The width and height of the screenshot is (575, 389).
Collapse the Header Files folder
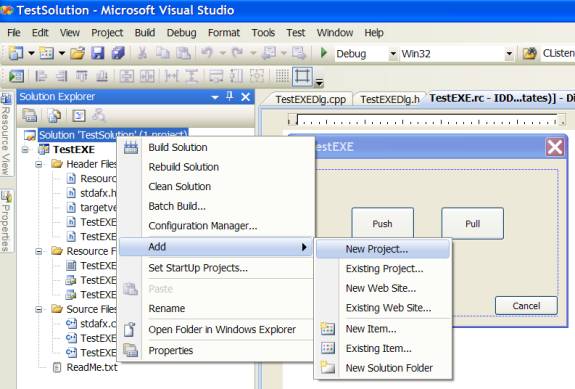pos(39,164)
